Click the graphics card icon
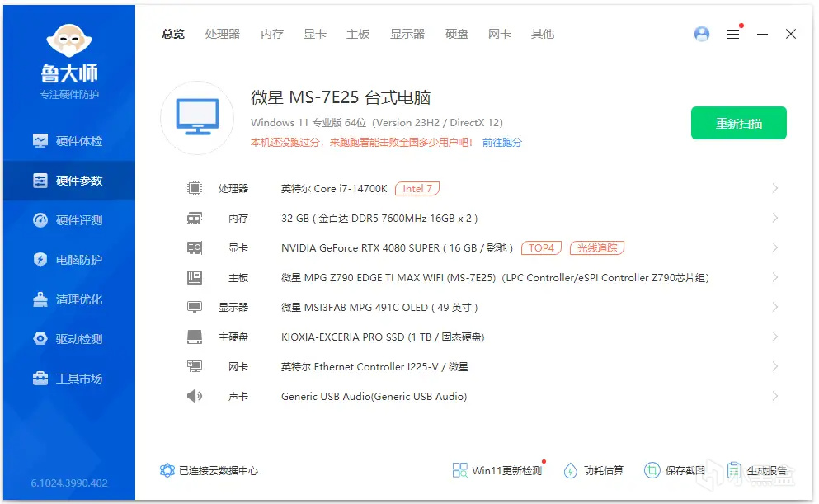Viewport: 819px width, 504px height. click(x=195, y=247)
